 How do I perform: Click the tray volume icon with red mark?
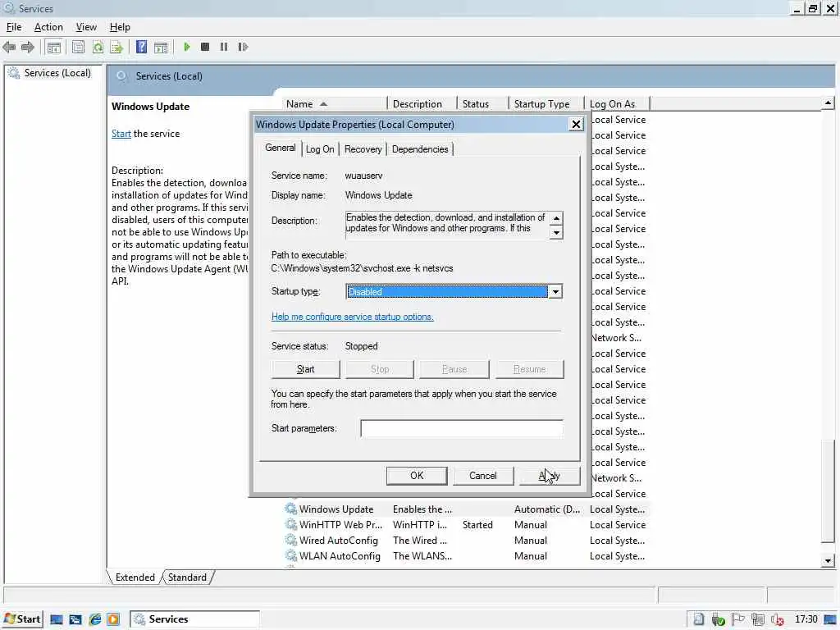778,620
